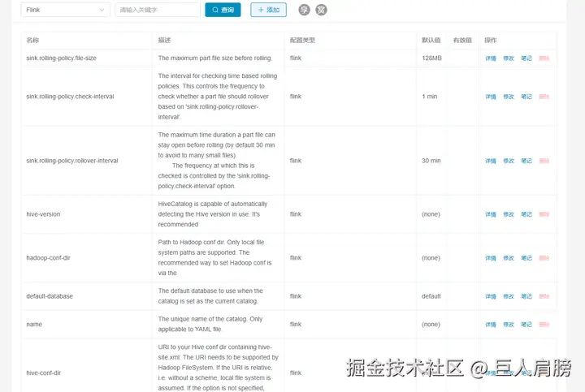Click the 30 min default value
Image resolution: width=585 pixels, height=392 pixels.
(431, 161)
